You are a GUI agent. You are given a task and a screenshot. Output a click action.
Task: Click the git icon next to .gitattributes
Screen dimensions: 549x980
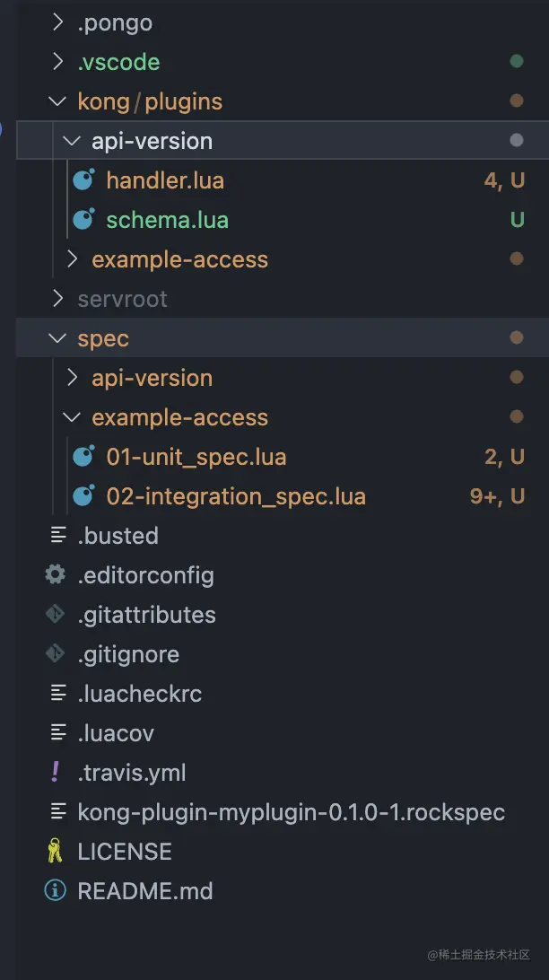[x=56, y=615]
